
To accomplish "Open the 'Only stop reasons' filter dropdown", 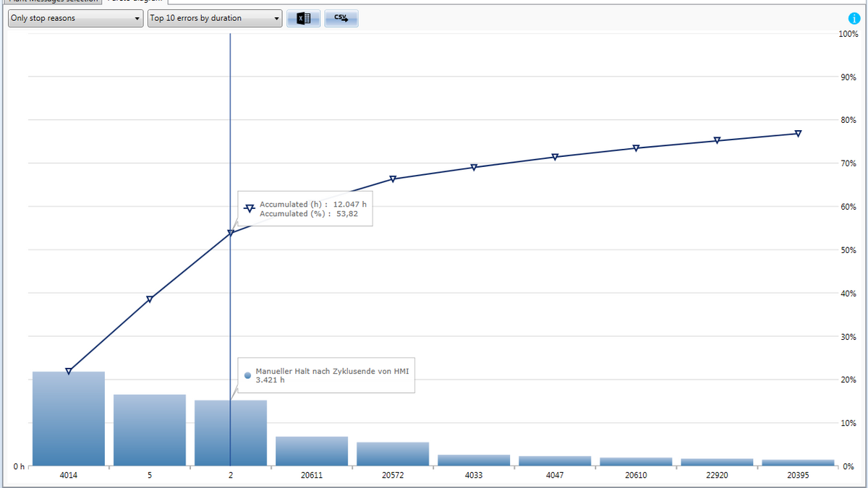I will click(x=75, y=18).
